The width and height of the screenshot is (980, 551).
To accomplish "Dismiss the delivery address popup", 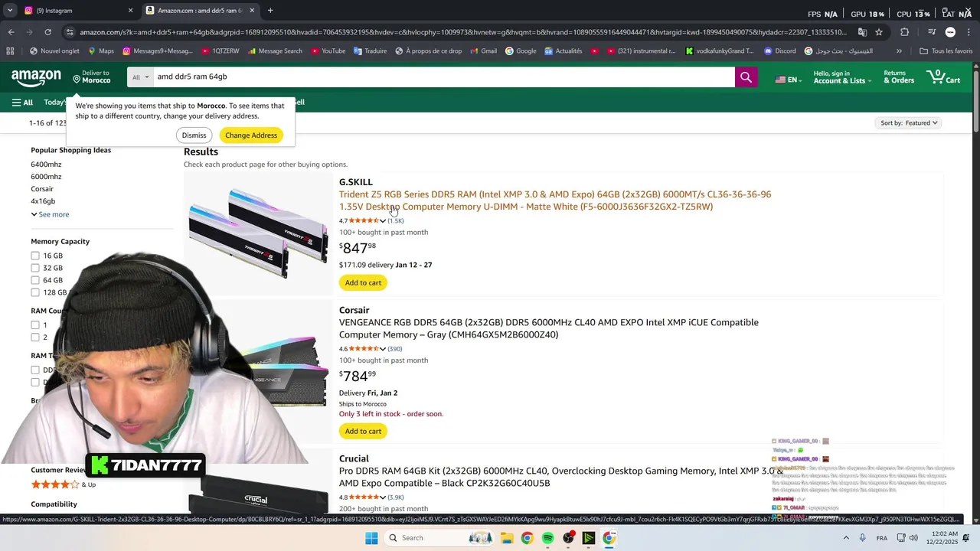I will tap(194, 135).
